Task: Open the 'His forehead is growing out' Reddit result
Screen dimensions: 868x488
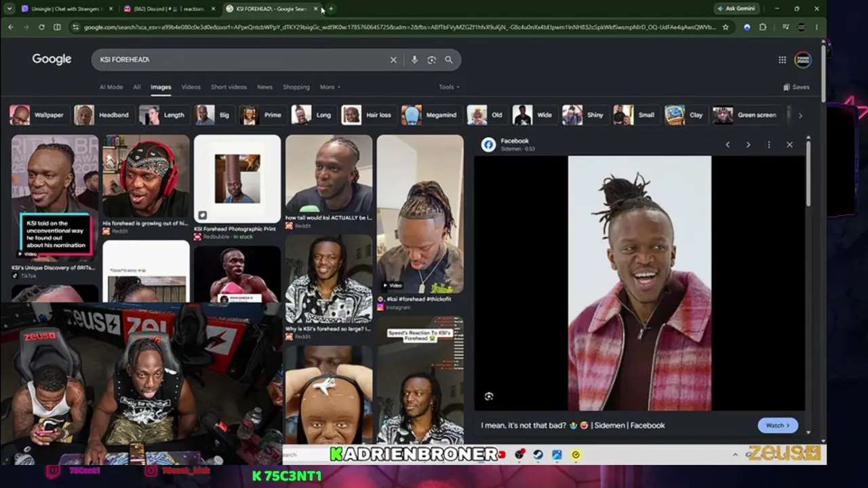Action: tap(146, 185)
